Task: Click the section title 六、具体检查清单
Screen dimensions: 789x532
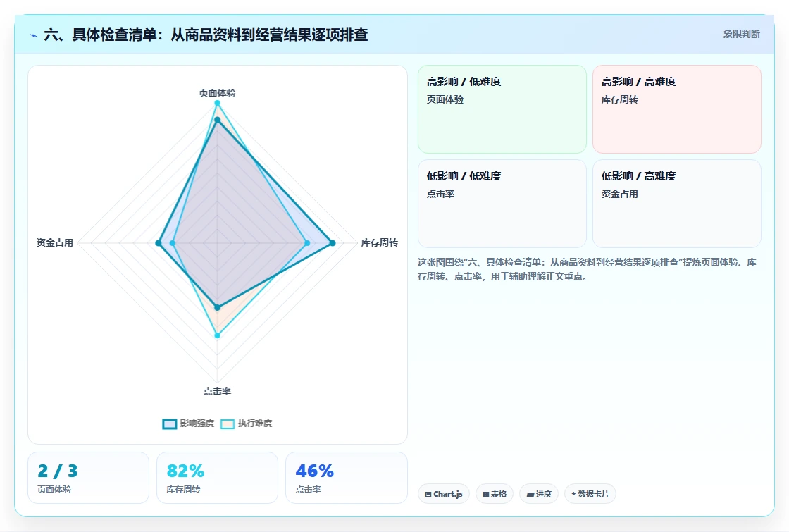Action: coord(206,35)
